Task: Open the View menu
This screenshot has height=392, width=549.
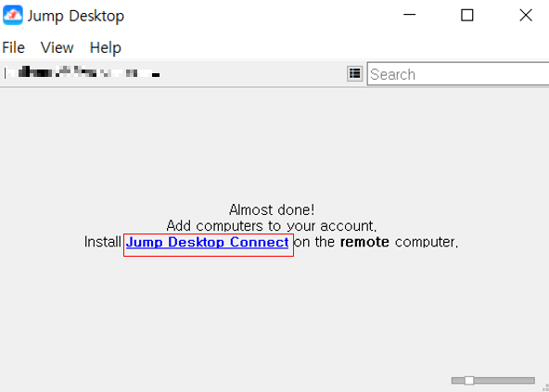Action: click(x=57, y=47)
